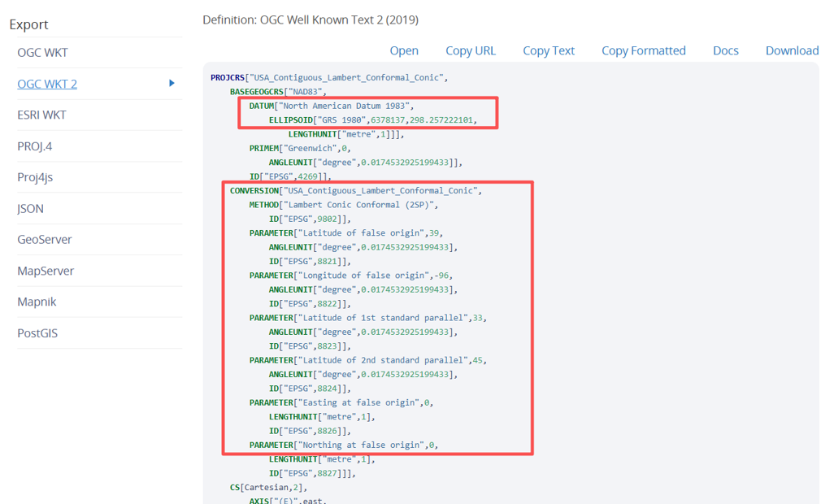The width and height of the screenshot is (834, 504).
Task: Click the Copy Formatted link
Action: click(643, 50)
